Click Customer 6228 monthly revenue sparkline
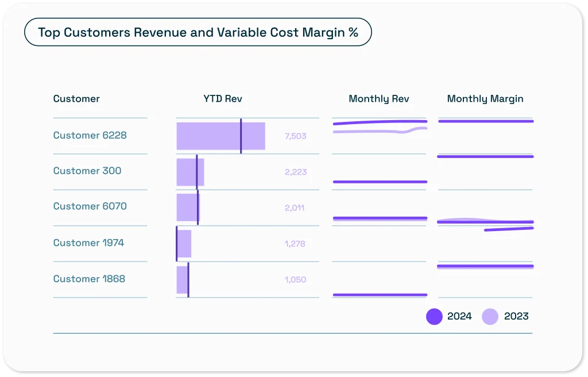 click(380, 126)
